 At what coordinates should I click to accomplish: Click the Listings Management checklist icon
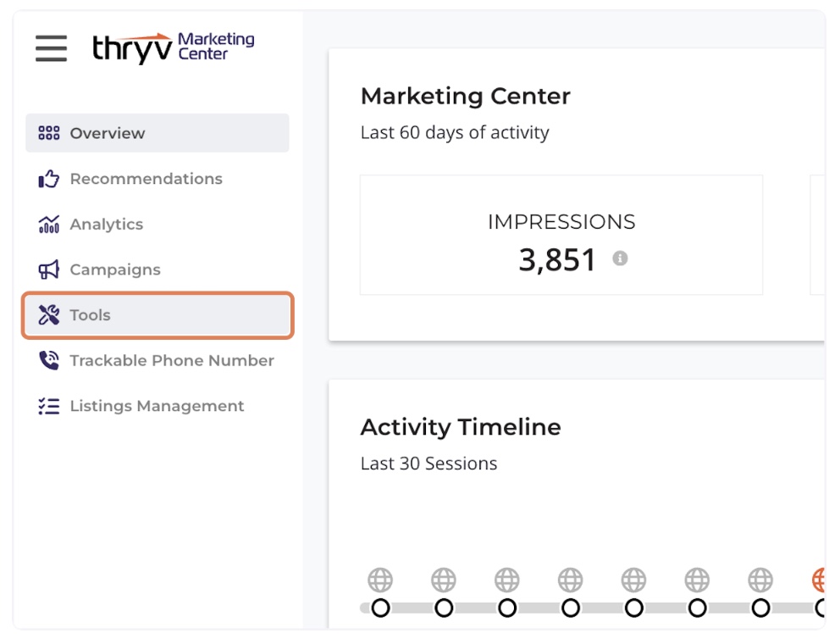coord(48,406)
